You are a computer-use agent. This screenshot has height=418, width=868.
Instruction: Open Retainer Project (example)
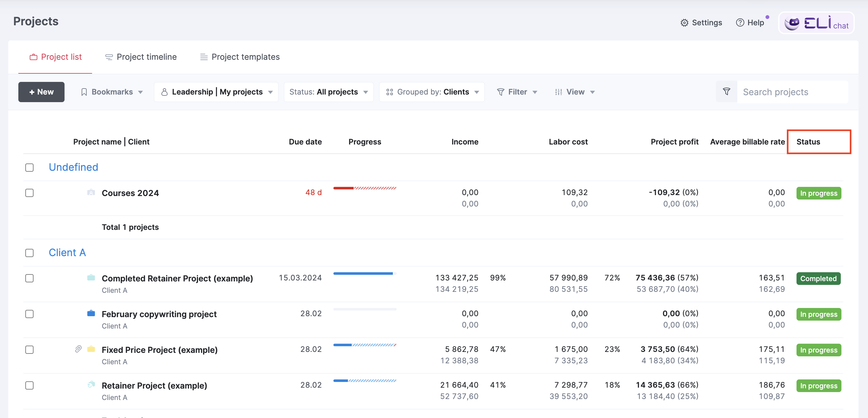point(154,385)
